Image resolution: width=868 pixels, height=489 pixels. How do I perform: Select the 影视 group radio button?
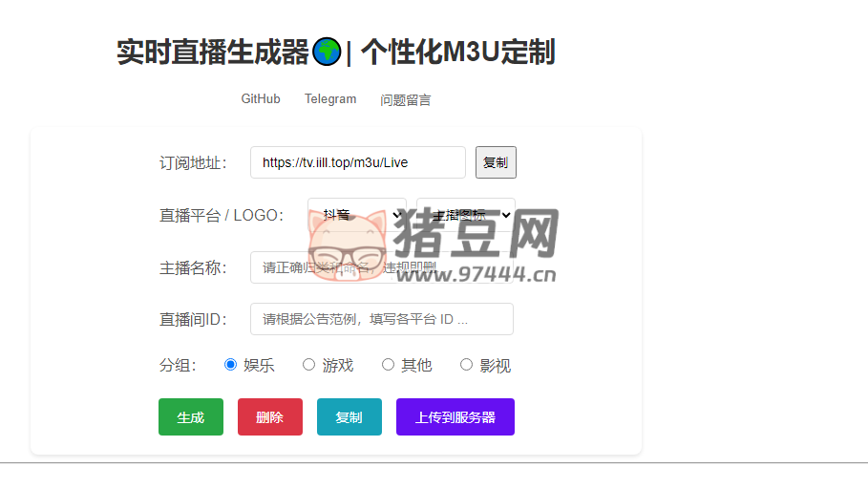[x=467, y=365]
